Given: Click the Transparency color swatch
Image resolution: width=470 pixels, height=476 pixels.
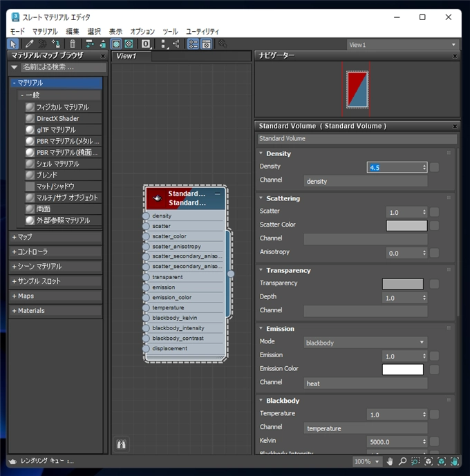Looking at the screenshot, I should click(402, 284).
